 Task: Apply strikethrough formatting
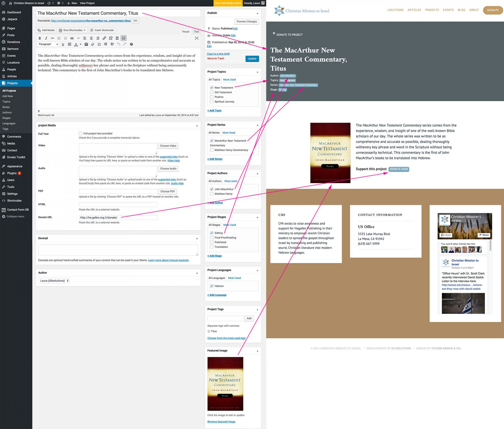click(x=52, y=38)
